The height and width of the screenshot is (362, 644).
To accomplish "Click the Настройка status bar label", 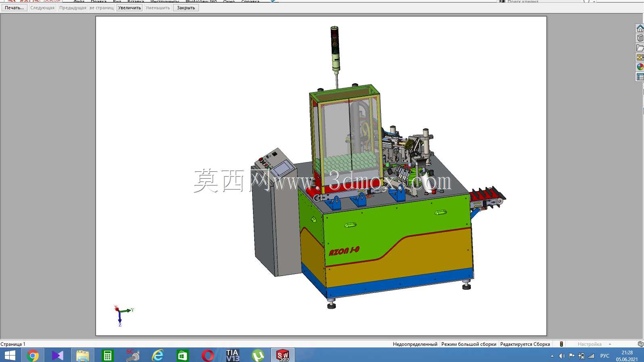I will coord(590,344).
